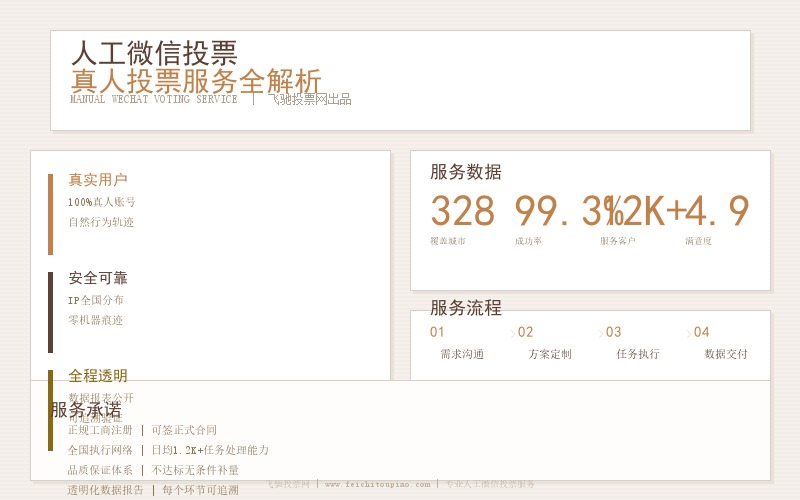This screenshot has width=800, height=500.
Task: Click the 'MANUAL WECHAT VOTING SERVICE' caption
Action: pyautogui.click(x=154, y=99)
